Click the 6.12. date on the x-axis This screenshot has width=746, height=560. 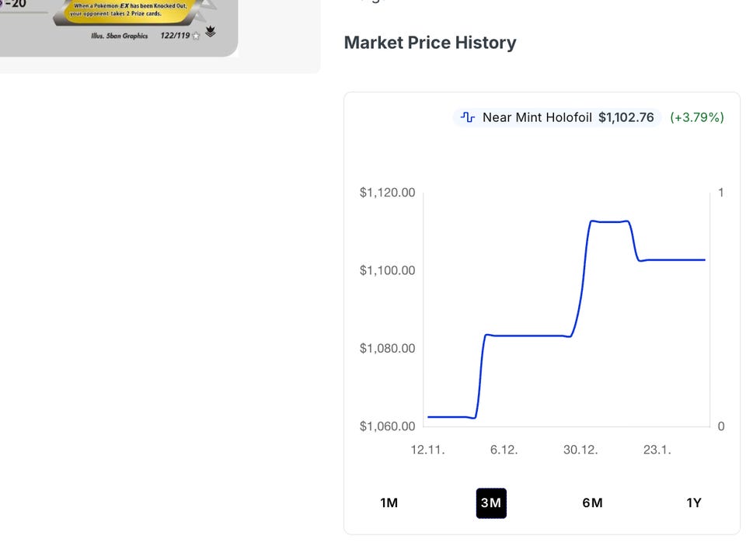[x=504, y=450]
